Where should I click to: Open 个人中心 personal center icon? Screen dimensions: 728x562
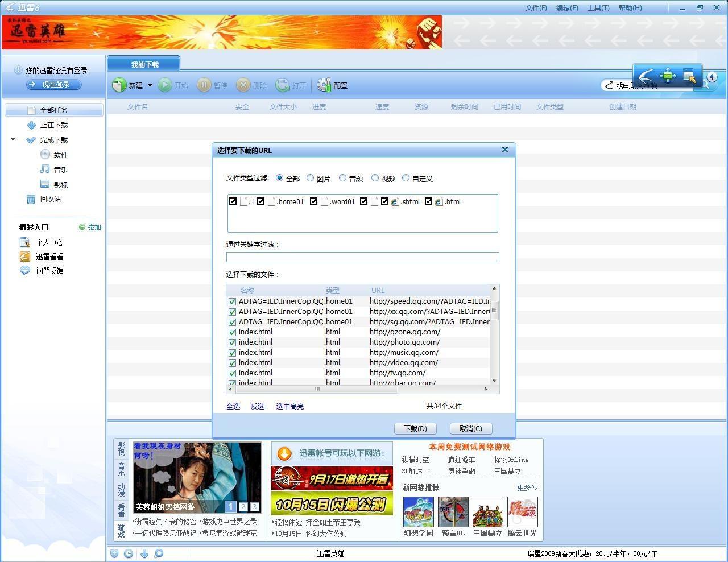pyautogui.click(x=24, y=242)
